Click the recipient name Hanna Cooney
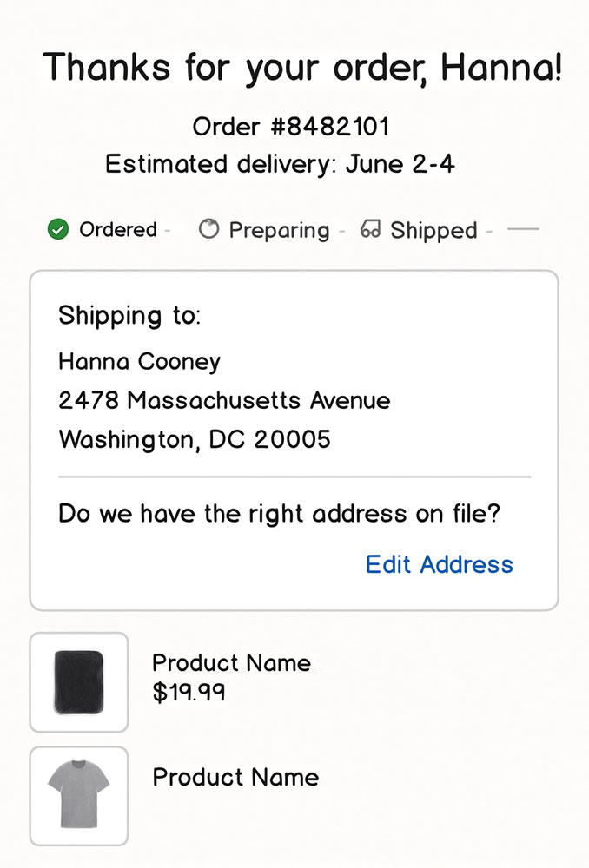Viewport: 589px width, 868px height. [x=139, y=361]
